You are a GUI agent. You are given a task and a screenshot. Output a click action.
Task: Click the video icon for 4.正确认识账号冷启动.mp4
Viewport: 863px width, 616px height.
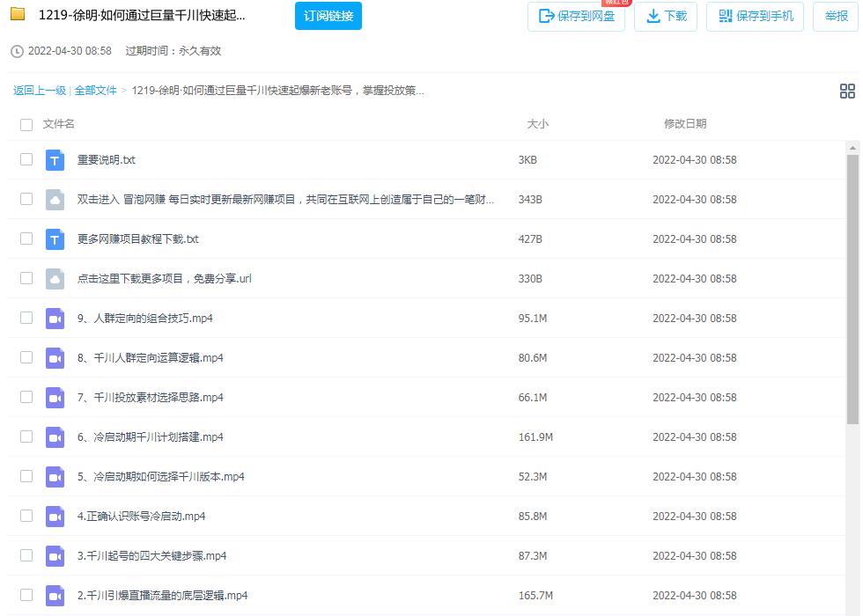(55, 517)
